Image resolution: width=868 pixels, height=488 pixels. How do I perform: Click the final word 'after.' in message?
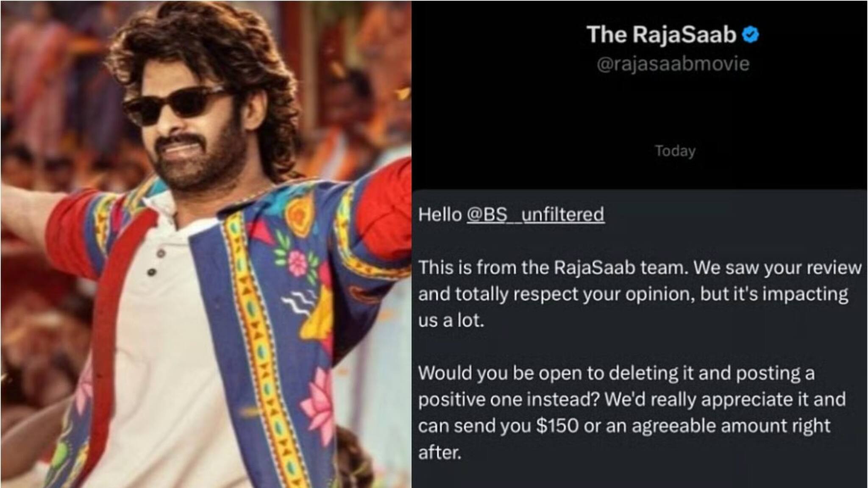tap(440, 452)
